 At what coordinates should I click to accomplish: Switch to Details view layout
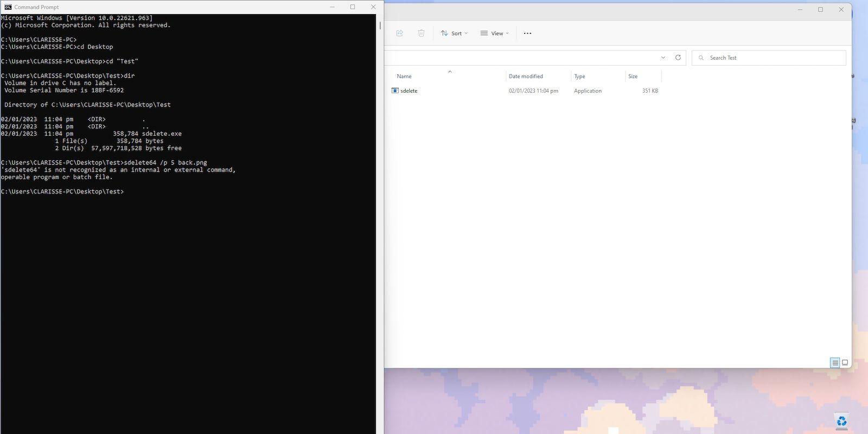click(x=835, y=363)
